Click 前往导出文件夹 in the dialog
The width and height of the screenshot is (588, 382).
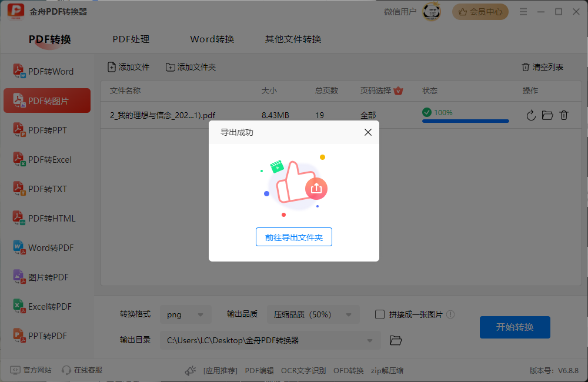[294, 236]
